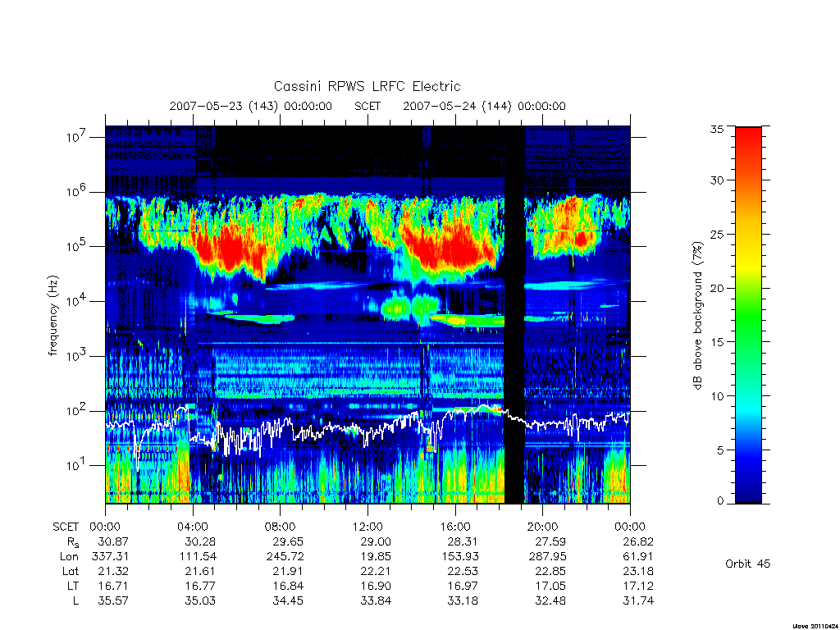Viewport: 840px width, 630px height.
Task: Click the Lat value '22.21'
Action: [x=376, y=571]
